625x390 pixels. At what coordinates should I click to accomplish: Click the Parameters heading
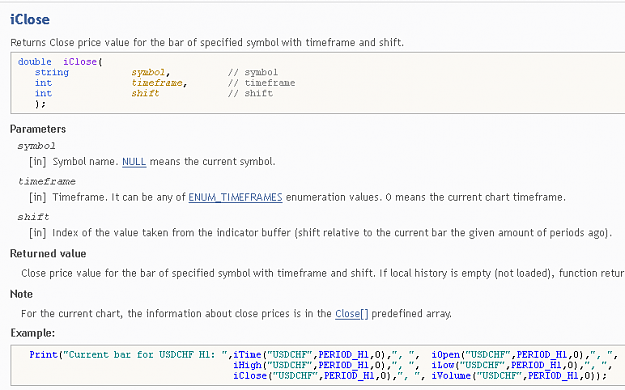[38, 129]
